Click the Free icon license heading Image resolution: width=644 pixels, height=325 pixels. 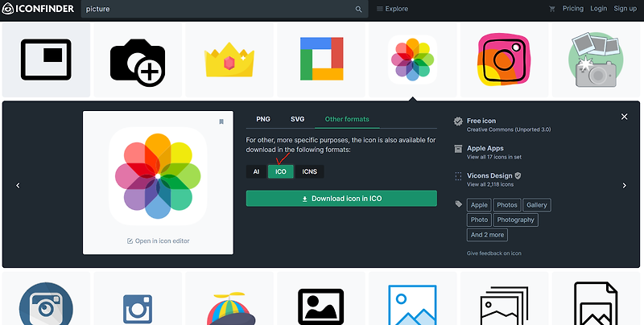[481, 121]
